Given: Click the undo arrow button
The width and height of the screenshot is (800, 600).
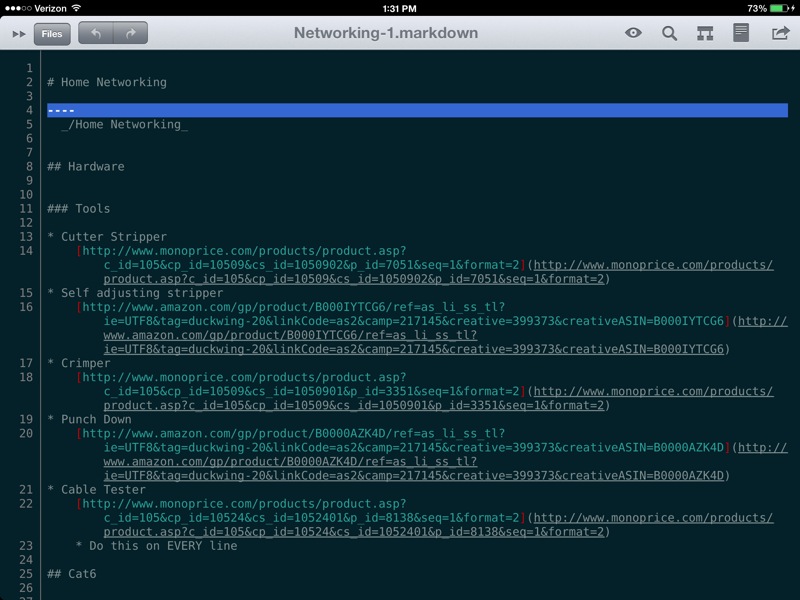Looking at the screenshot, I should click(x=96, y=33).
